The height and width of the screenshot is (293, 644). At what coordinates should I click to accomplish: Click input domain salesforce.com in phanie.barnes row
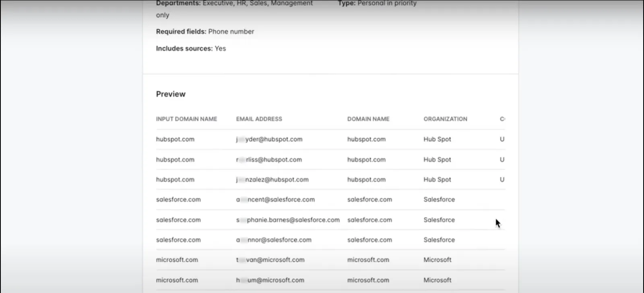click(178, 220)
